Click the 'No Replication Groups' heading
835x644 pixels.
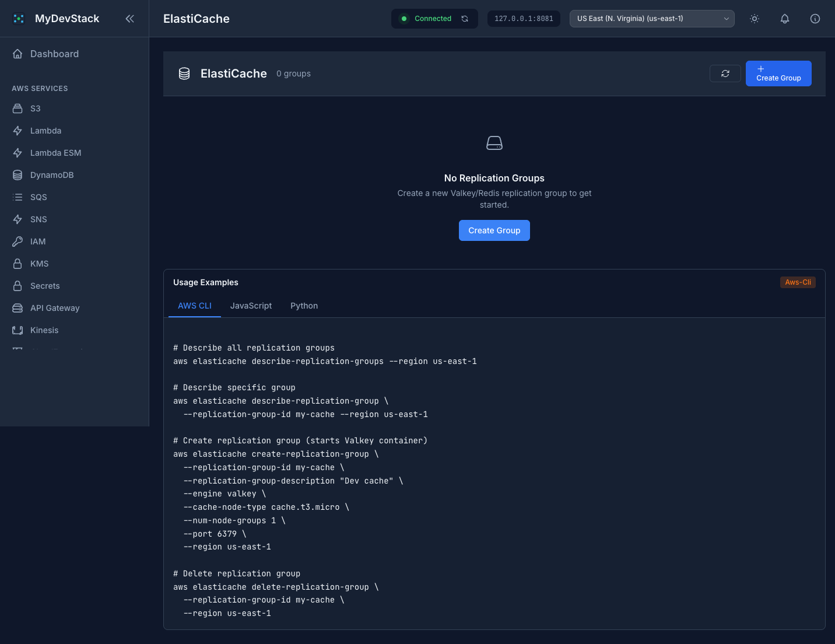click(x=494, y=178)
